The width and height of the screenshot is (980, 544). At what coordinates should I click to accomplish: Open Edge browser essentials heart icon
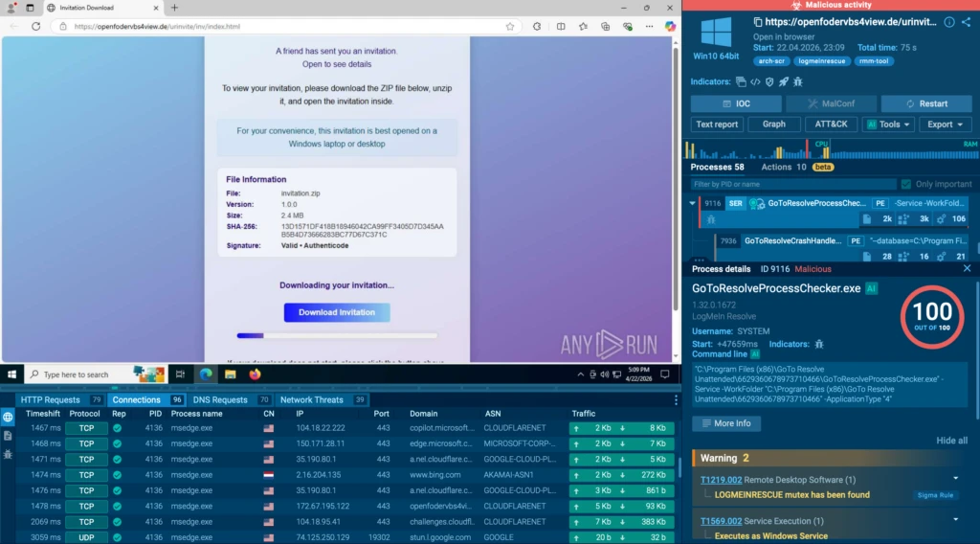click(628, 26)
